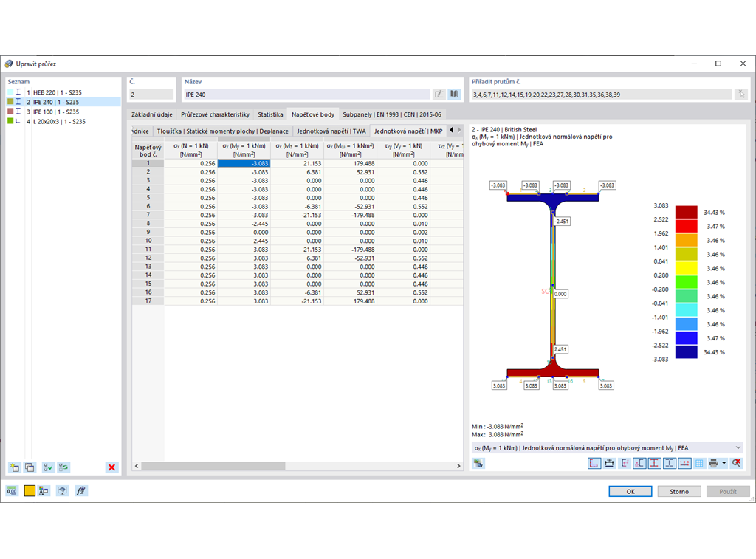The height and width of the screenshot is (559, 756).
Task: Click the -2.451 label on the web
Action: coord(562,222)
